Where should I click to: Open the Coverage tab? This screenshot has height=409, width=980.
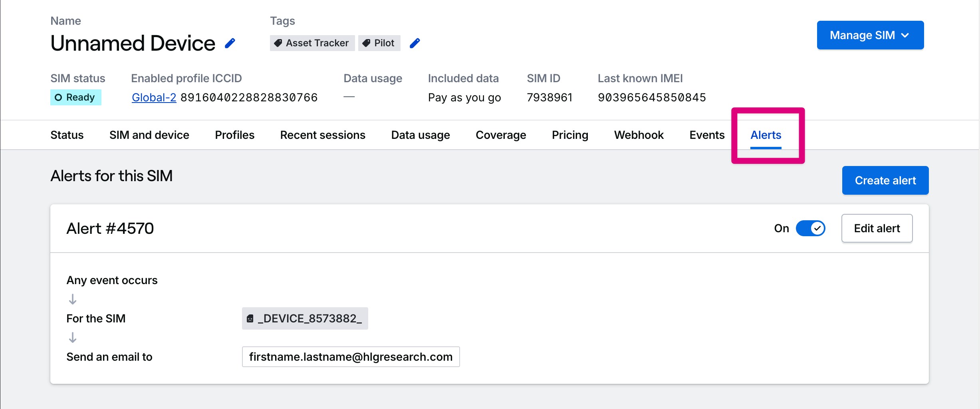[501, 135]
